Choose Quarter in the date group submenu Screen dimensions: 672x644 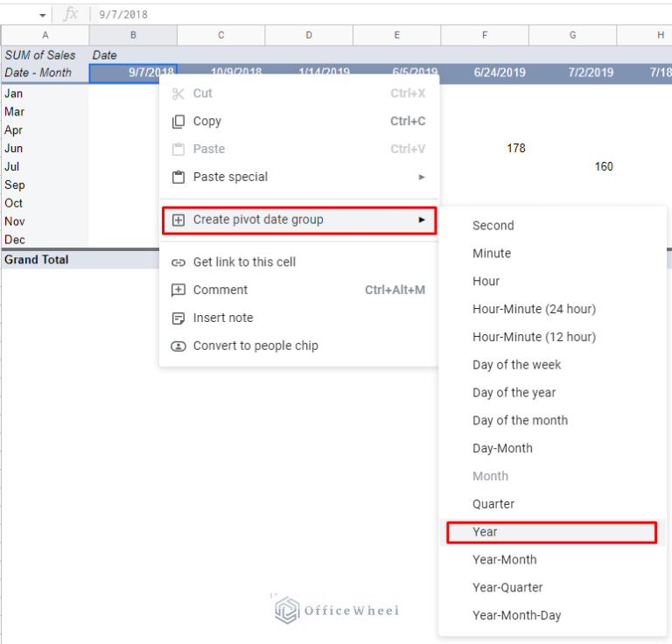pos(493,504)
